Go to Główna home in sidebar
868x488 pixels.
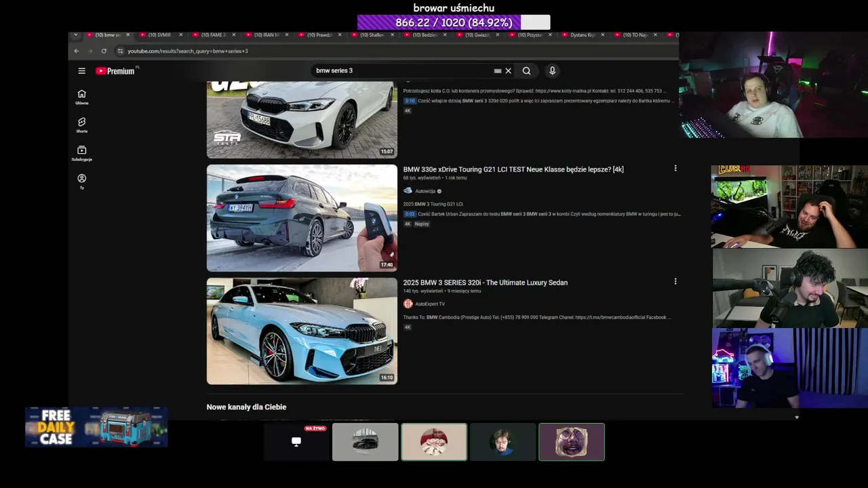coord(81,98)
